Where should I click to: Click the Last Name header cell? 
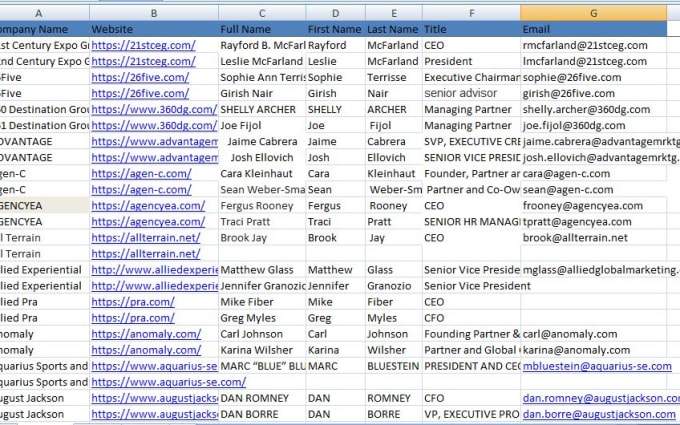click(x=393, y=29)
